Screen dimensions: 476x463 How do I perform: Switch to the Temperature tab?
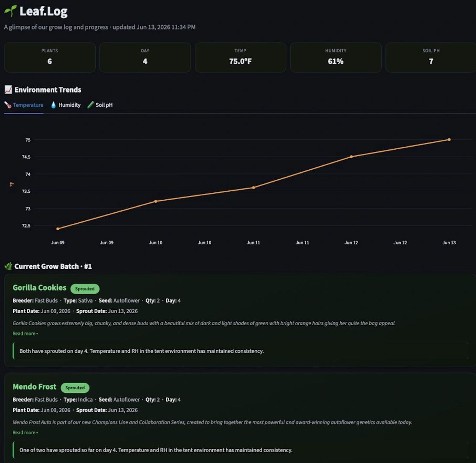24,105
